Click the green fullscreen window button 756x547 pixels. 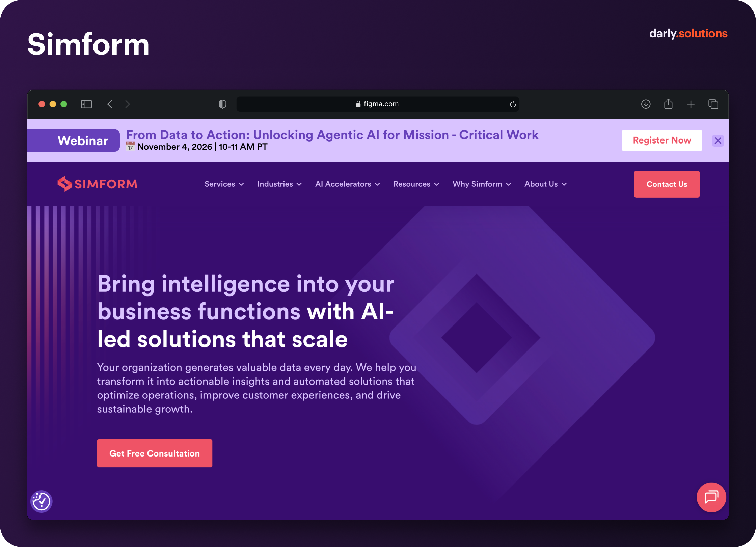(x=63, y=104)
